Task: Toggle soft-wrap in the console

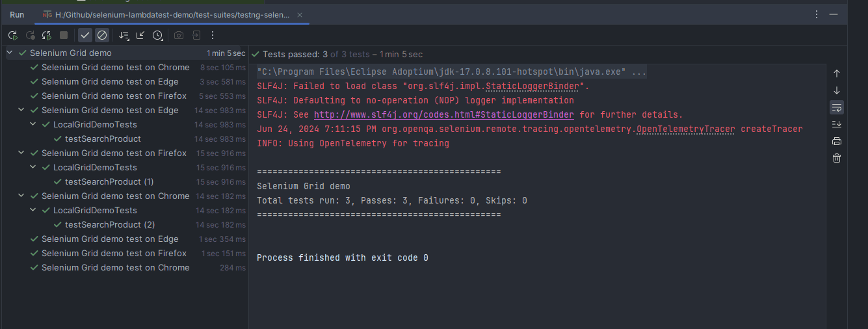Action: [x=837, y=107]
